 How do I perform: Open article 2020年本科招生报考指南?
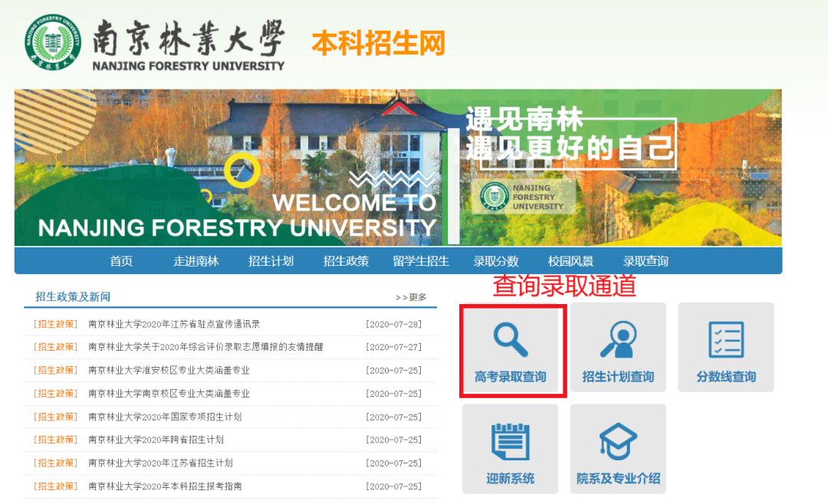[x=165, y=486]
